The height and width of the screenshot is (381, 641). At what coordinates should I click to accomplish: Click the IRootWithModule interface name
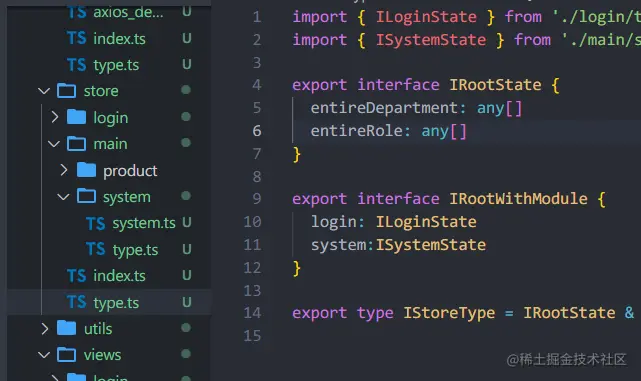[x=518, y=199]
